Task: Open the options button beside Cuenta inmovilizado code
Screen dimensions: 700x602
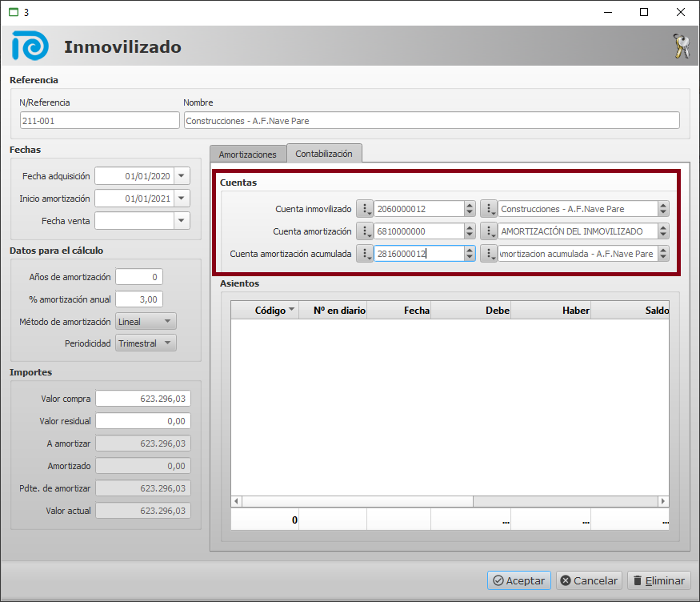Action: coord(365,209)
